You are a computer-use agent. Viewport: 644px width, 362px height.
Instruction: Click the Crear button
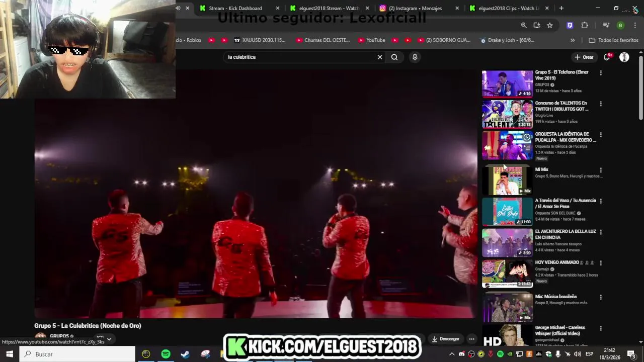(x=584, y=57)
